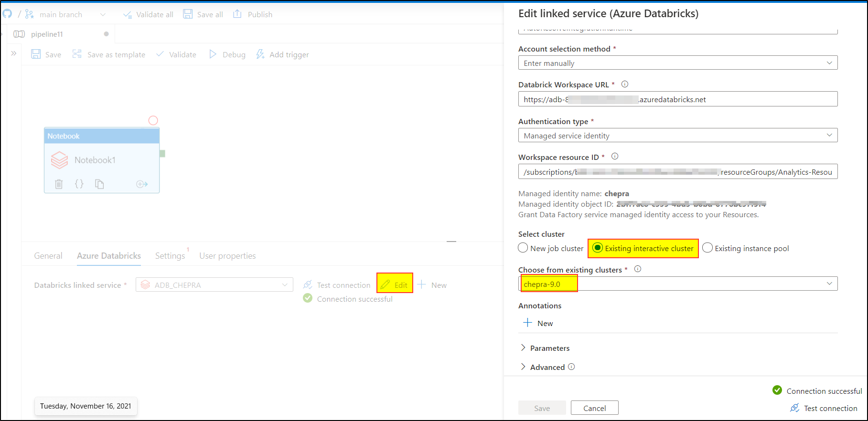Image resolution: width=868 pixels, height=421 pixels.
Task: Select Existing instance pool radio button
Action: (707, 248)
